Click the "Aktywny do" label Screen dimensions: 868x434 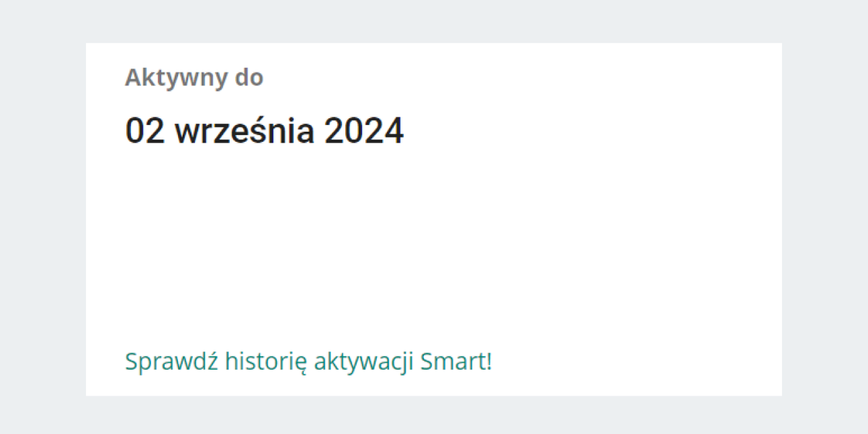pyautogui.click(x=194, y=78)
